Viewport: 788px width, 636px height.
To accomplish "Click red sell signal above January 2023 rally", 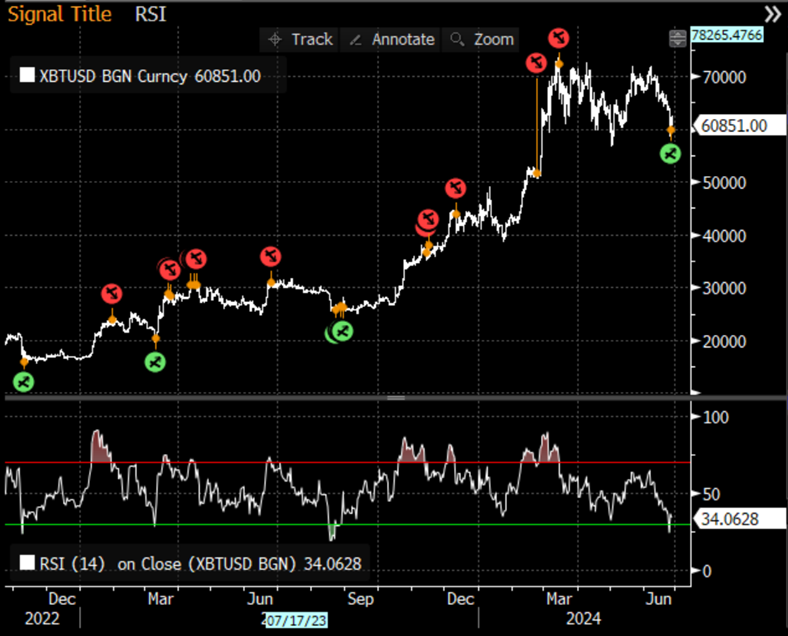I will tap(112, 293).
